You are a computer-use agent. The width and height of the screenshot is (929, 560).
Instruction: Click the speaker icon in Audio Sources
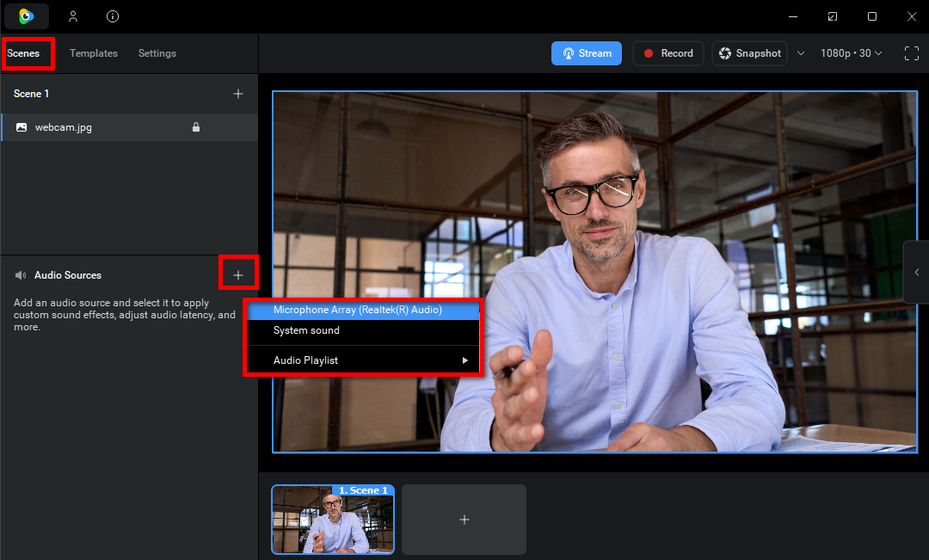click(21, 275)
